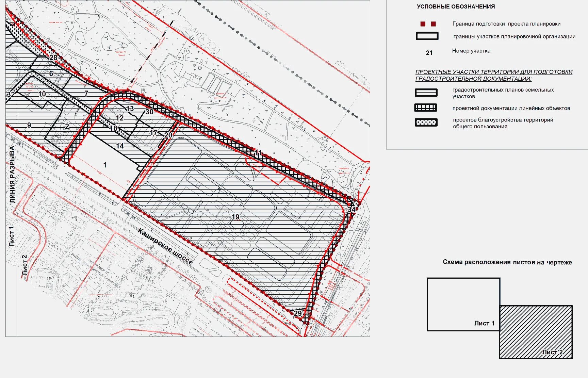The height and width of the screenshot is (378, 588).
Task: Click 'проектной документации линейных объектов' text
Action: [511, 108]
